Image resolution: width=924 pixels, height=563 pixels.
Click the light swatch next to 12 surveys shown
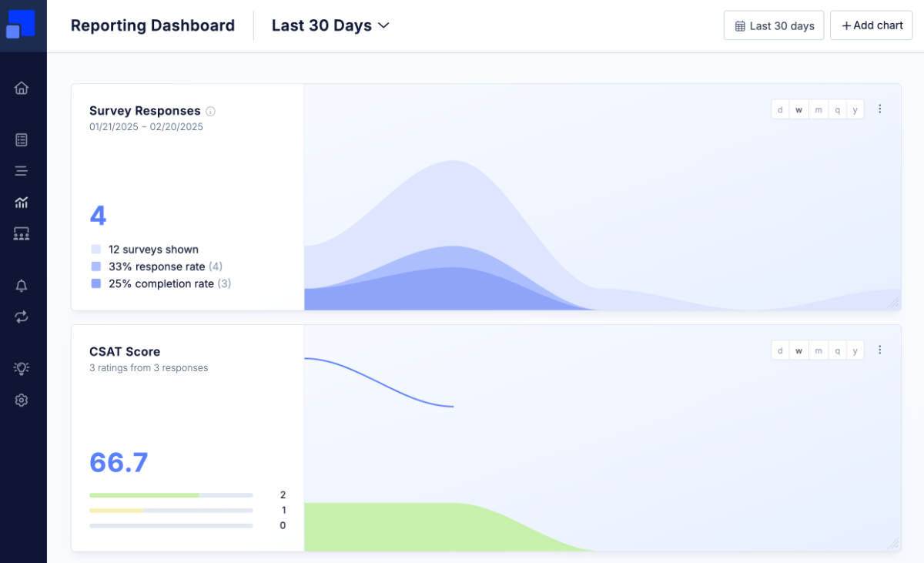(x=96, y=250)
